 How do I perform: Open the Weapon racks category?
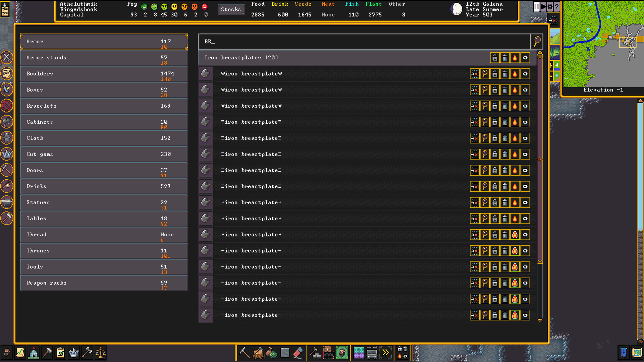pos(104,283)
